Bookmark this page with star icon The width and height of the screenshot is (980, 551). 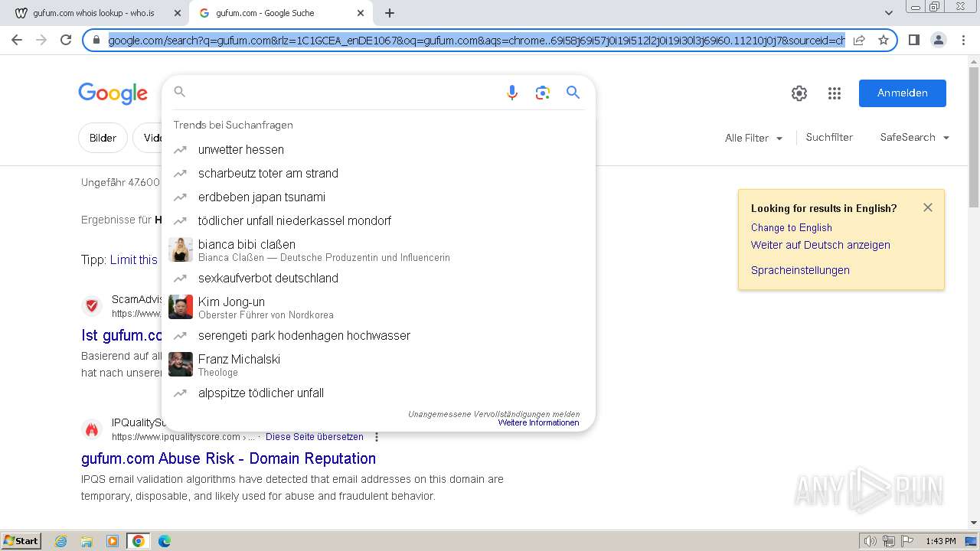tap(884, 40)
